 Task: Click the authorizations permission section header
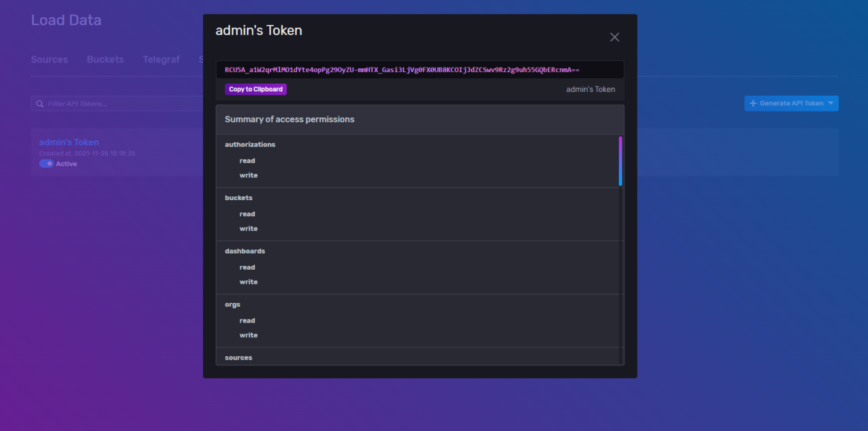point(250,144)
